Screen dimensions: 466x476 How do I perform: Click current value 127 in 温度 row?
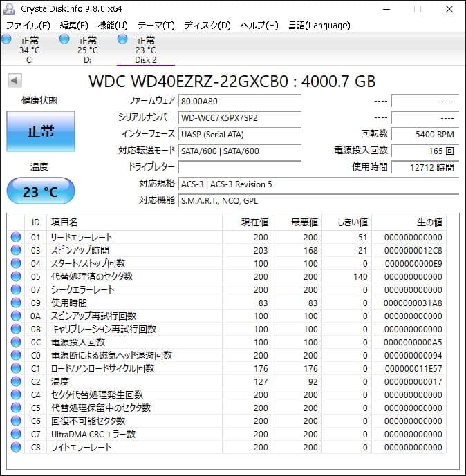coord(261,381)
